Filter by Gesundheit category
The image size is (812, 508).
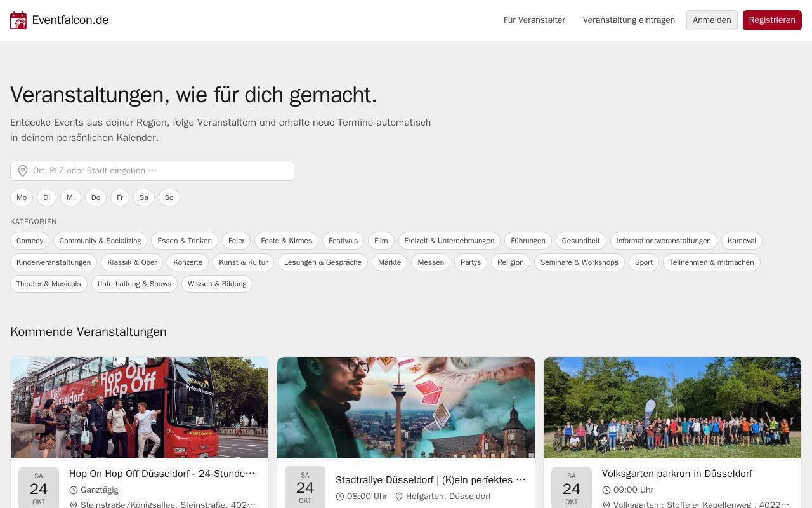580,241
